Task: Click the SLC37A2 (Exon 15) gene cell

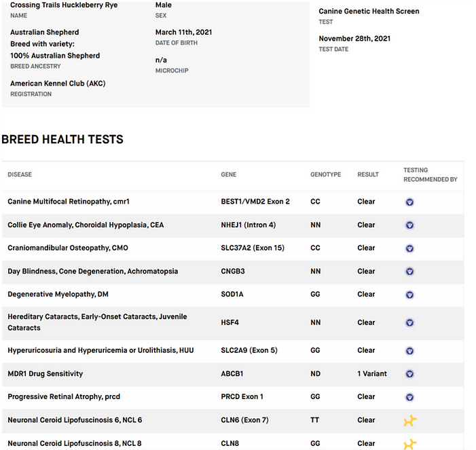Action: click(253, 248)
